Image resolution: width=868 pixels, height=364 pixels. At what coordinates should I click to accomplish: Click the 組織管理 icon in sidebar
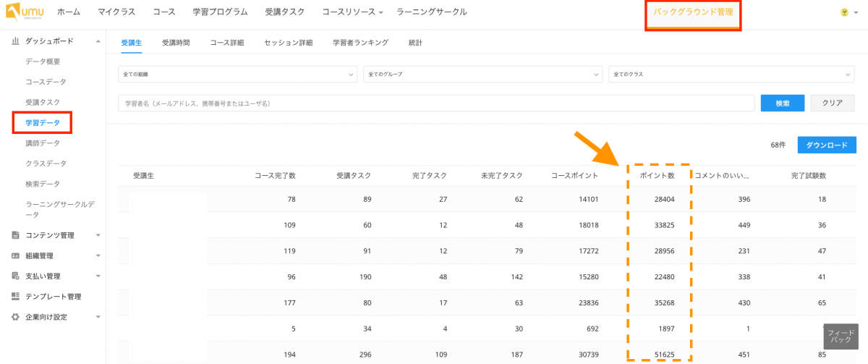[x=15, y=255]
